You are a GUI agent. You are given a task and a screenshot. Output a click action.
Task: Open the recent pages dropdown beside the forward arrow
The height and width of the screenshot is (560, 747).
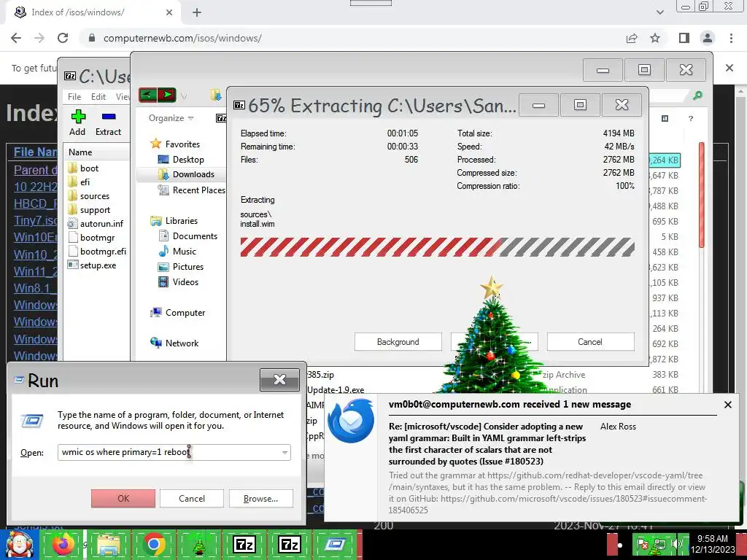click(x=183, y=96)
